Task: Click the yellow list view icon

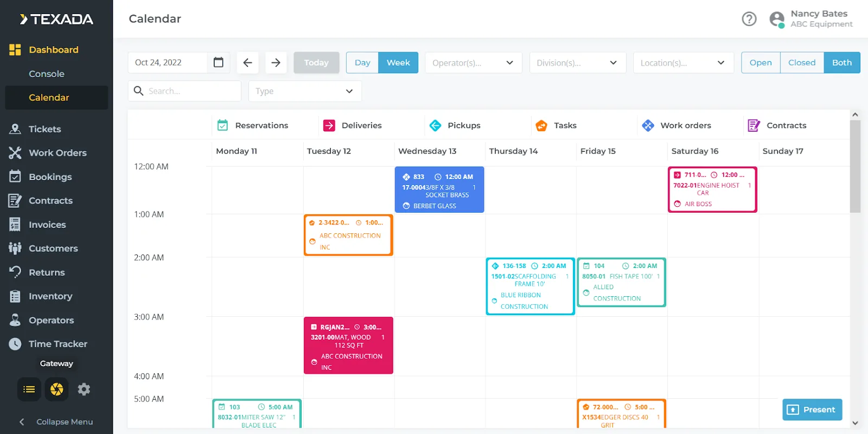Action: (29, 389)
